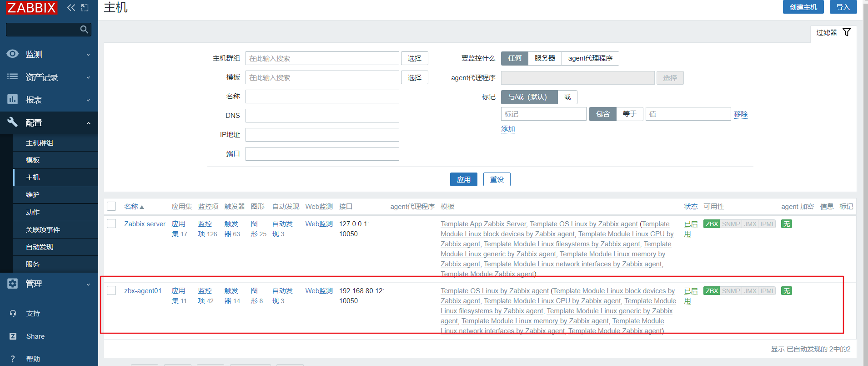
Task: Open 主机群组 in configuration menu
Action: [55, 142]
